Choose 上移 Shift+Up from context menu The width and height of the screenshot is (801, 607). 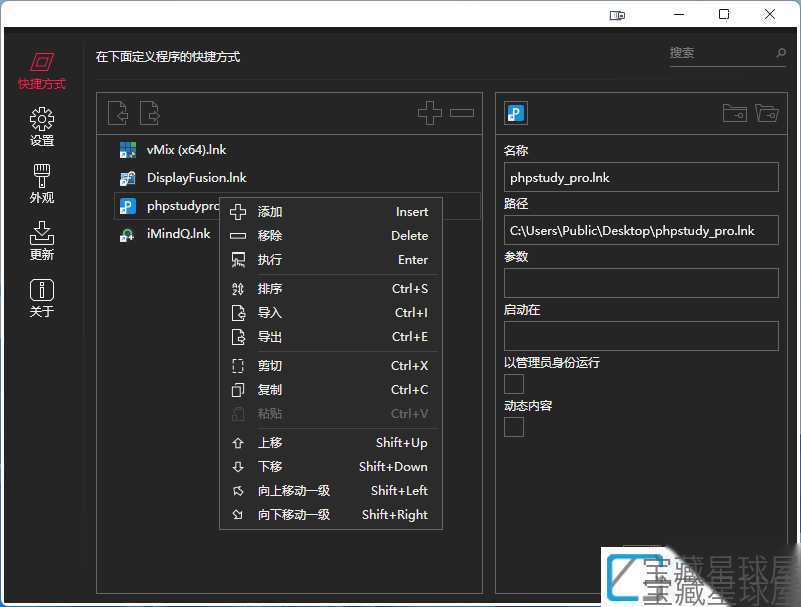click(331, 442)
